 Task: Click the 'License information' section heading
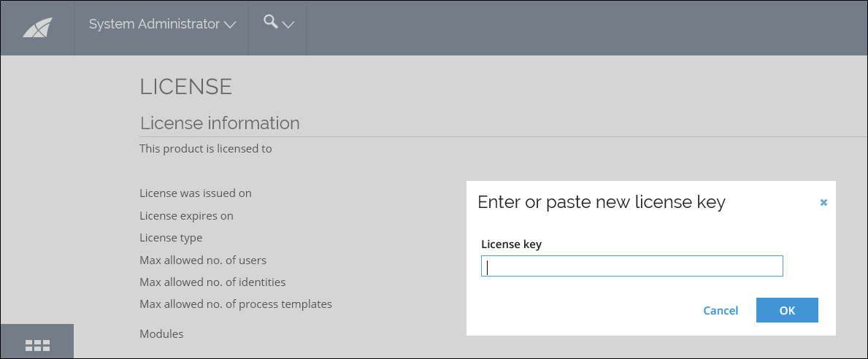220,123
